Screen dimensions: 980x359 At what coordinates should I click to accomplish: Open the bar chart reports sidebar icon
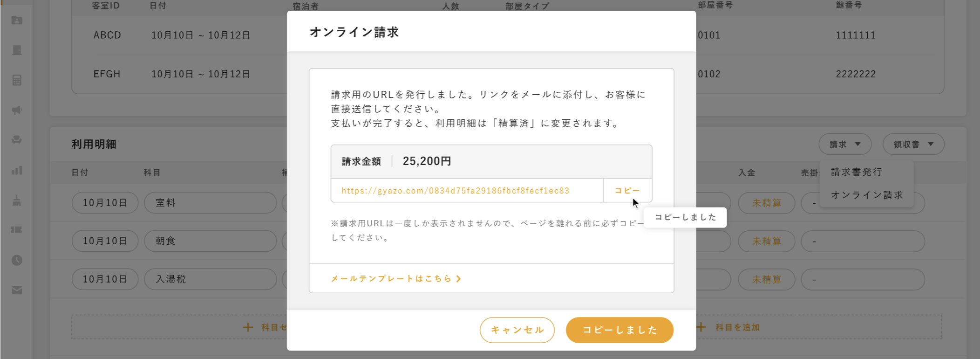tap(17, 170)
